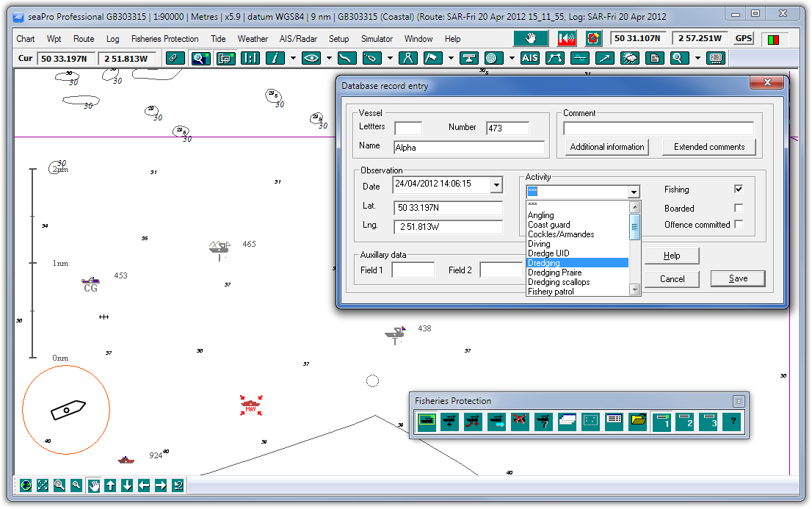Open the AIS/Radar menu

coord(298,39)
